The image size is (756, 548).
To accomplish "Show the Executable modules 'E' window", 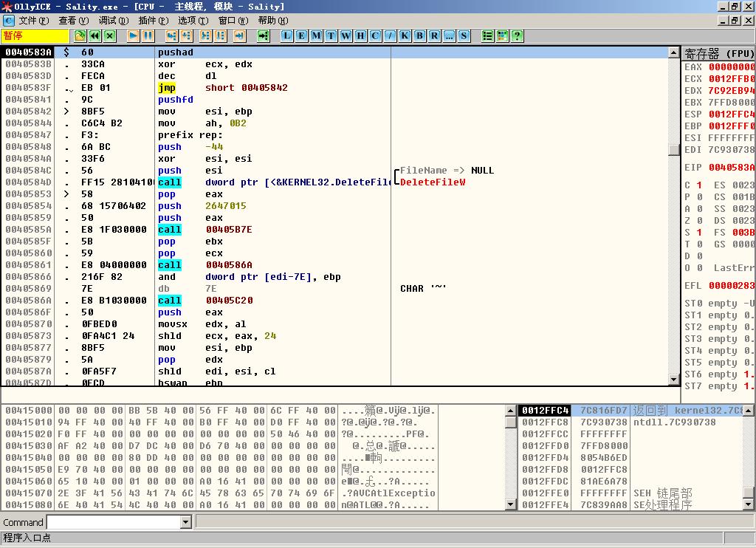I will click(301, 35).
